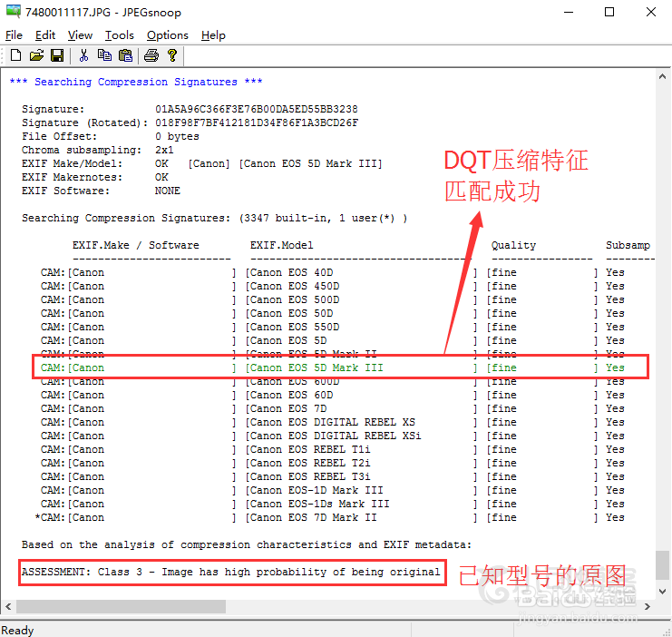The width and height of the screenshot is (672, 637).
Task: Click signature value 01A5A96C366F3E76B00DA5ED55BB3238
Action: coord(257,109)
